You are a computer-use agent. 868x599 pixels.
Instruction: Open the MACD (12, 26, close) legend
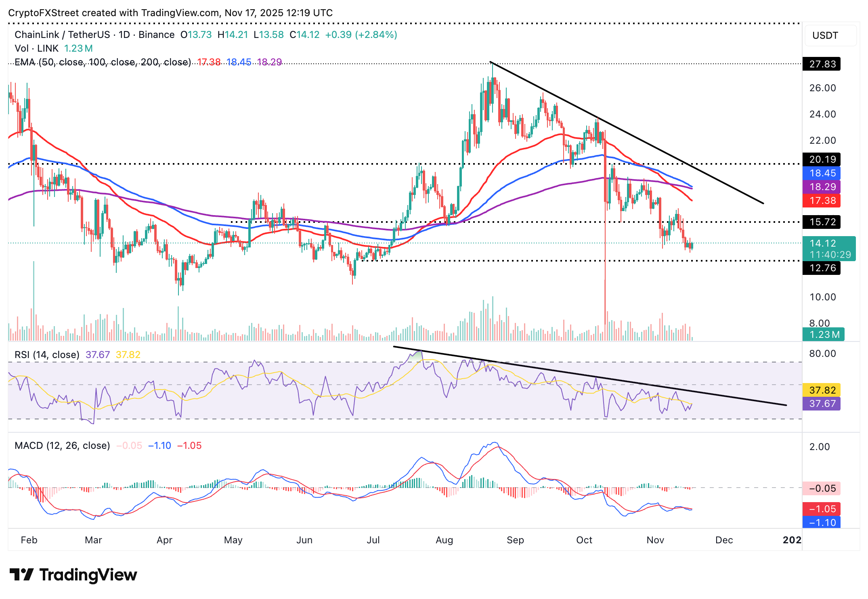pos(62,446)
